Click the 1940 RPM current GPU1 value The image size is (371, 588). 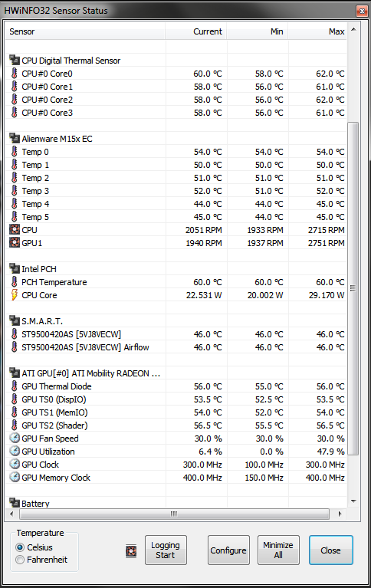204,243
